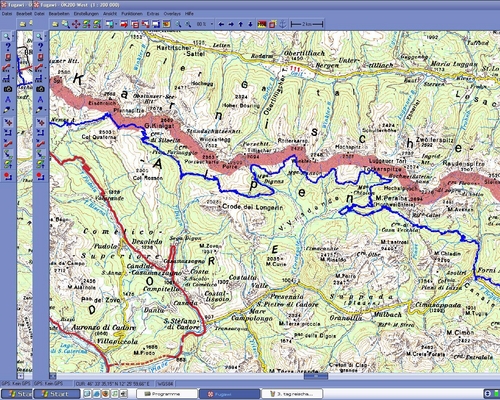500x400 pixels.
Task: Select the blue track drawing tool in front sidebar
Action: pyautogui.click(x=39, y=78)
